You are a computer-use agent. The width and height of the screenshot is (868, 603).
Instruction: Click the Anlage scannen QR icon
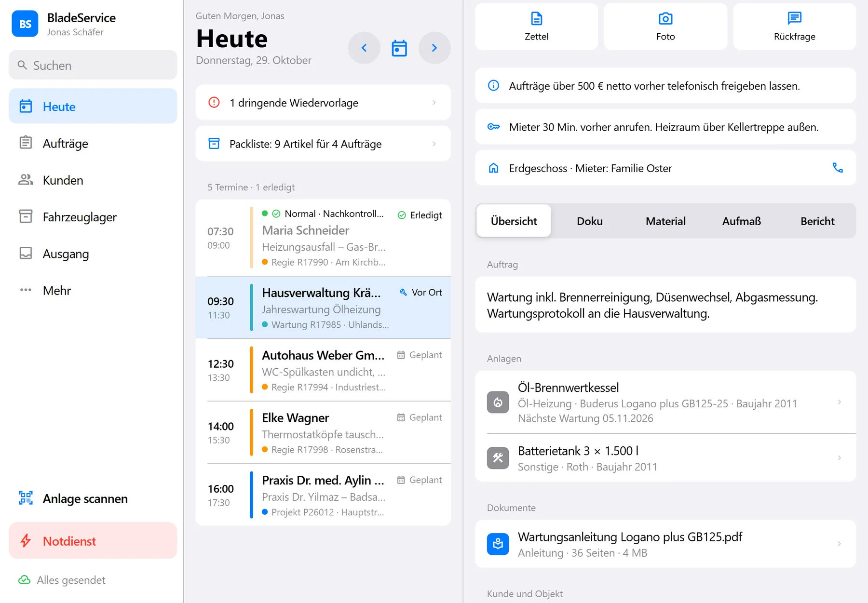point(26,498)
